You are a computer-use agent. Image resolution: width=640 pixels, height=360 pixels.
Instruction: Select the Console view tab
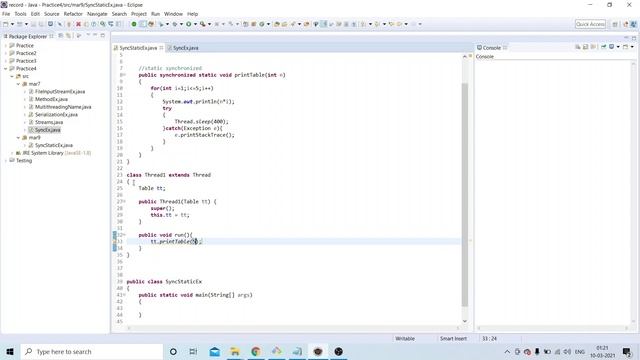(x=491, y=48)
